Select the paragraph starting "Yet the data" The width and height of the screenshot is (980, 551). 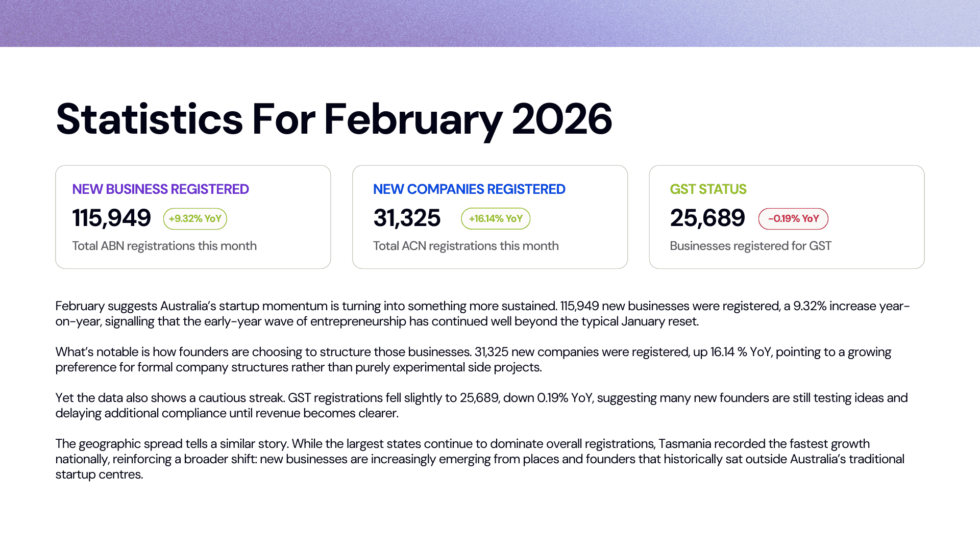click(x=481, y=406)
